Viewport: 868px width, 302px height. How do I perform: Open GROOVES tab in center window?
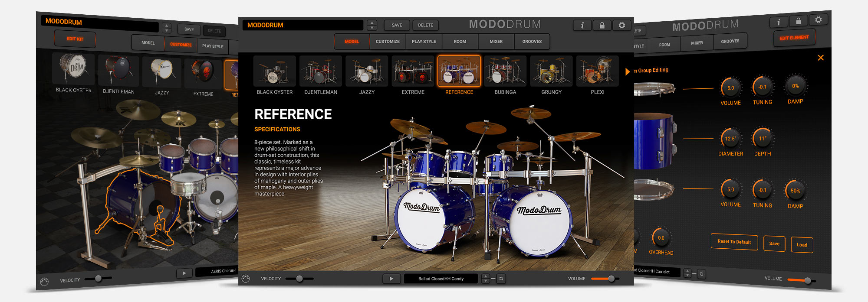pos(532,42)
